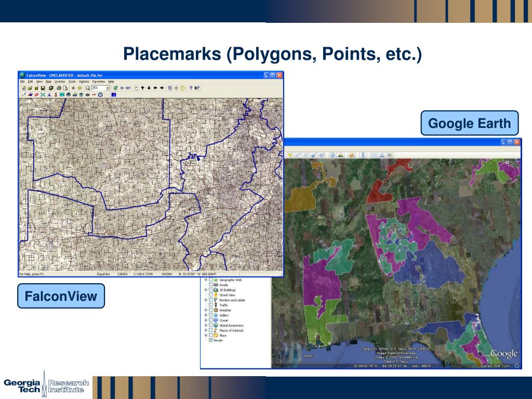Open the File menu in FalconView

coord(22,82)
